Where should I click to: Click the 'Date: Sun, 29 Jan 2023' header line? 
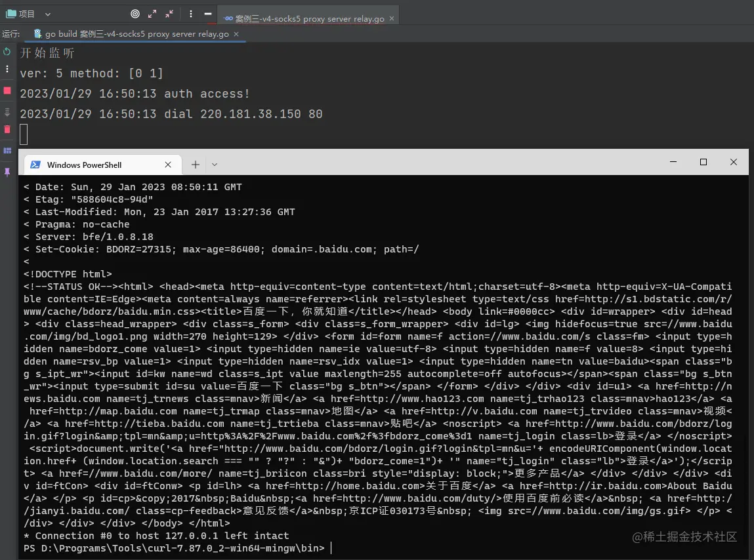[133, 186]
